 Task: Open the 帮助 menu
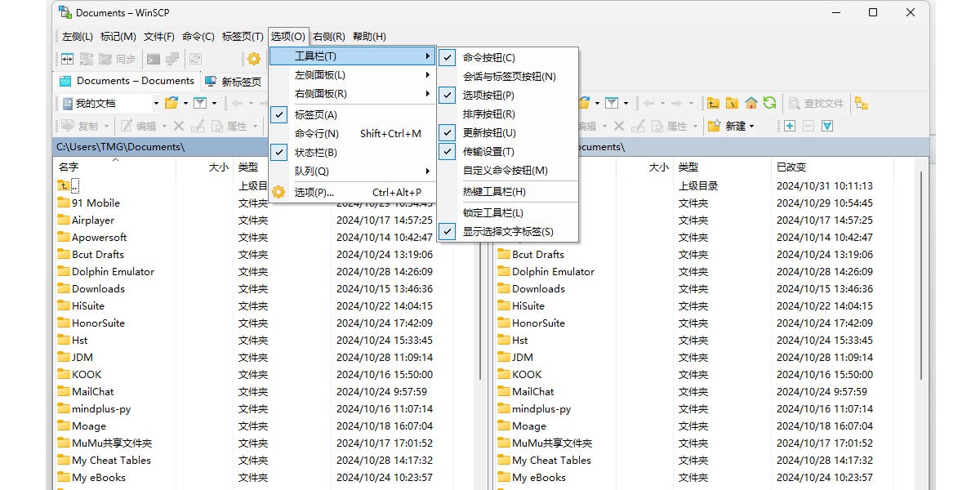click(369, 36)
